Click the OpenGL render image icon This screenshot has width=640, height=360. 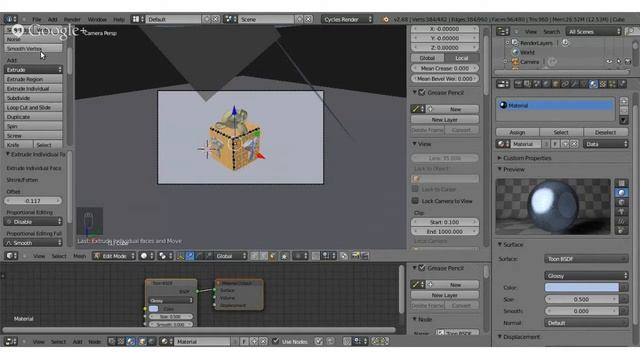(356, 256)
